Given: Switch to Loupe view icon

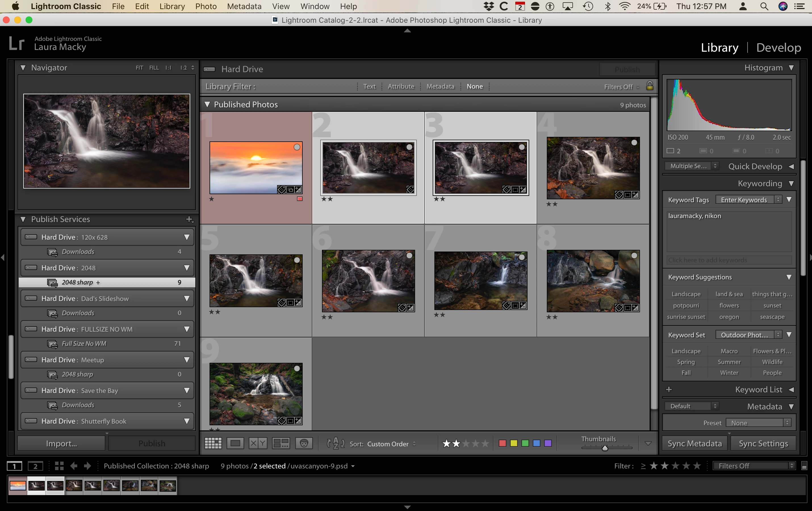Looking at the screenshot, I should (235, 443).
